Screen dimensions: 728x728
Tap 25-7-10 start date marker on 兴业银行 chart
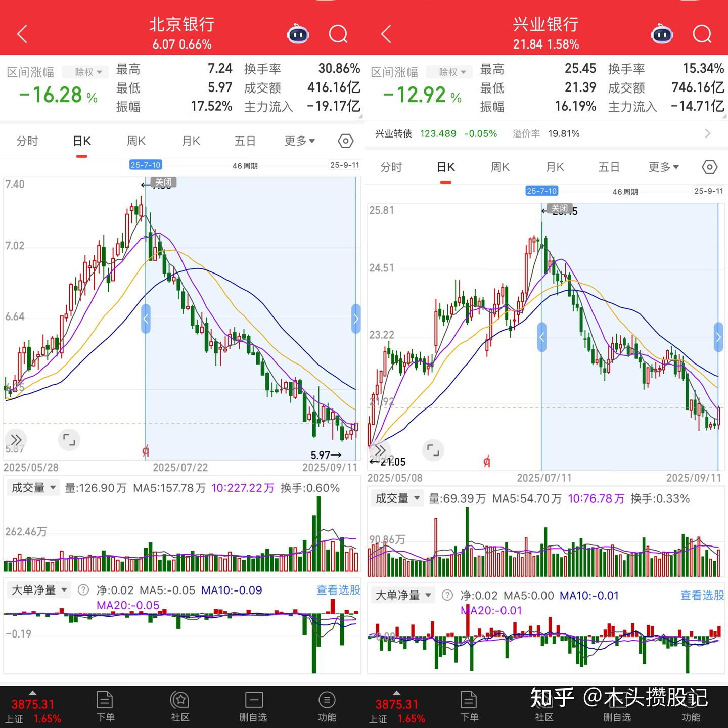coord(541,191)
